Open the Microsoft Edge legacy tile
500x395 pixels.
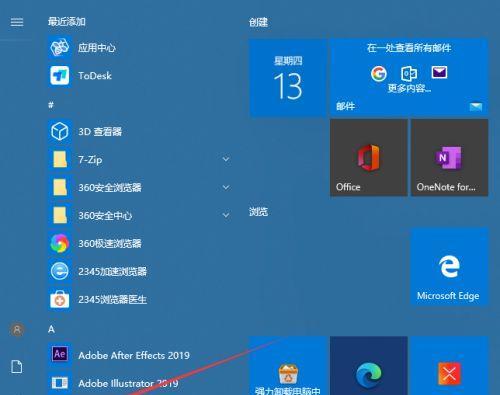(449, 267)
